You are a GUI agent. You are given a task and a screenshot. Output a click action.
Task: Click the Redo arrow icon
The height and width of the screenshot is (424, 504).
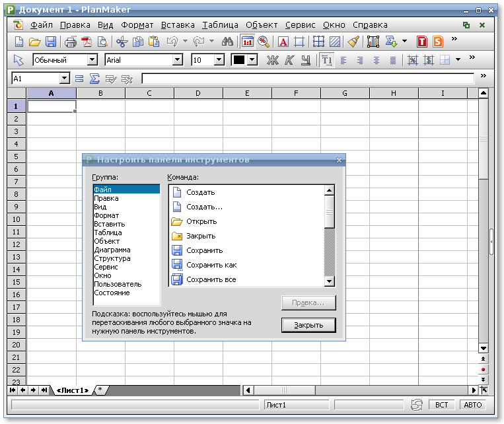click(x=199, y=42)
